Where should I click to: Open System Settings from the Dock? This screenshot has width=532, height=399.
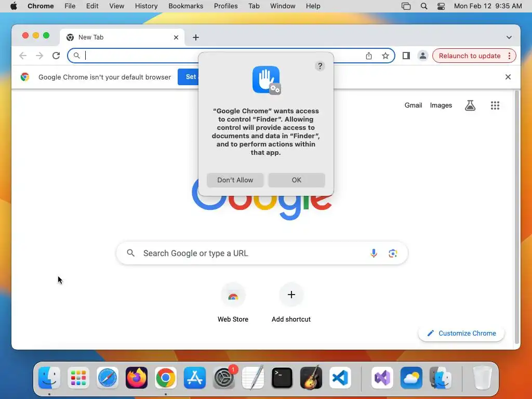[x=224, y=378]
